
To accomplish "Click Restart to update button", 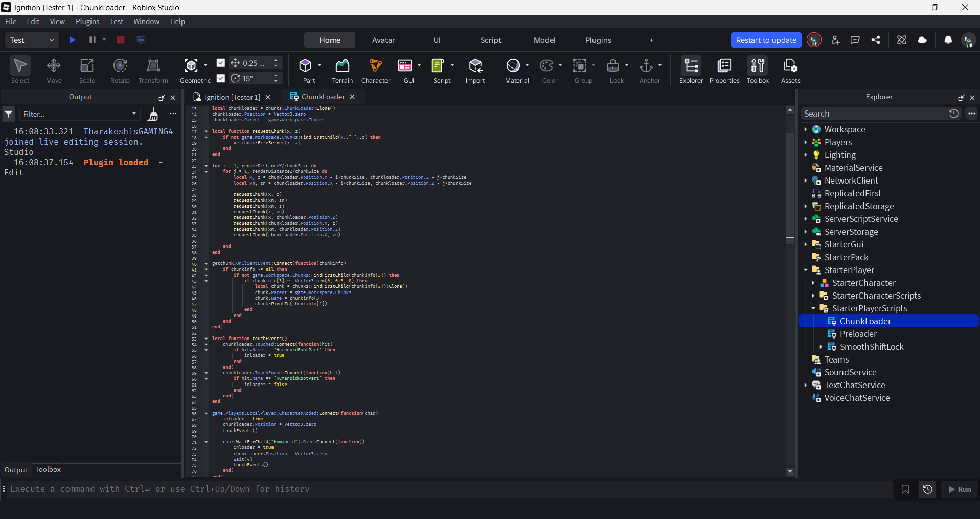I will tap(766, 40).
